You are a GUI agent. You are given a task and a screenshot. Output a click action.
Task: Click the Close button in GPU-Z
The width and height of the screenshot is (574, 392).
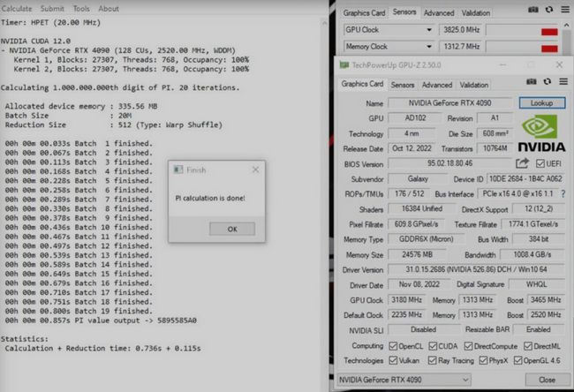click(547, 380)
